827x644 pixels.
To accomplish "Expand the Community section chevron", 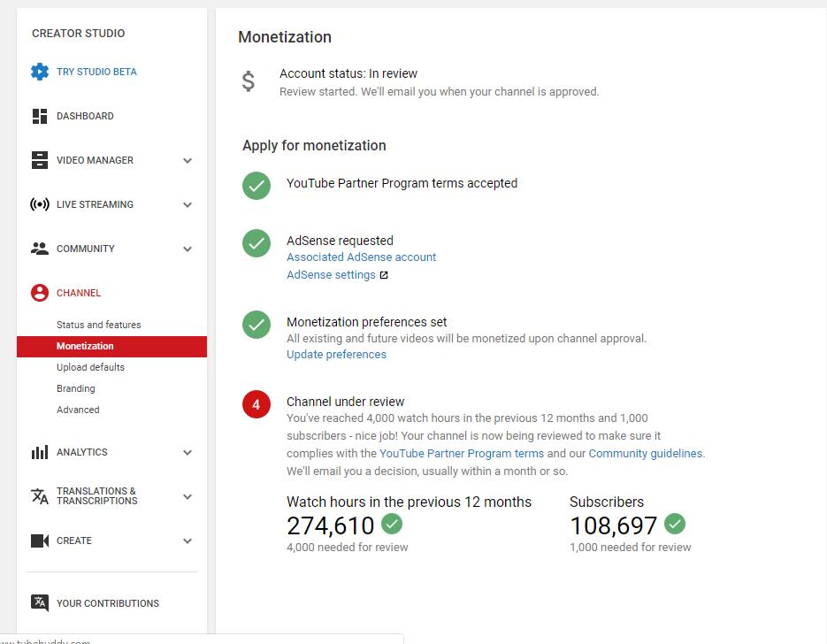I will [188, 249].
